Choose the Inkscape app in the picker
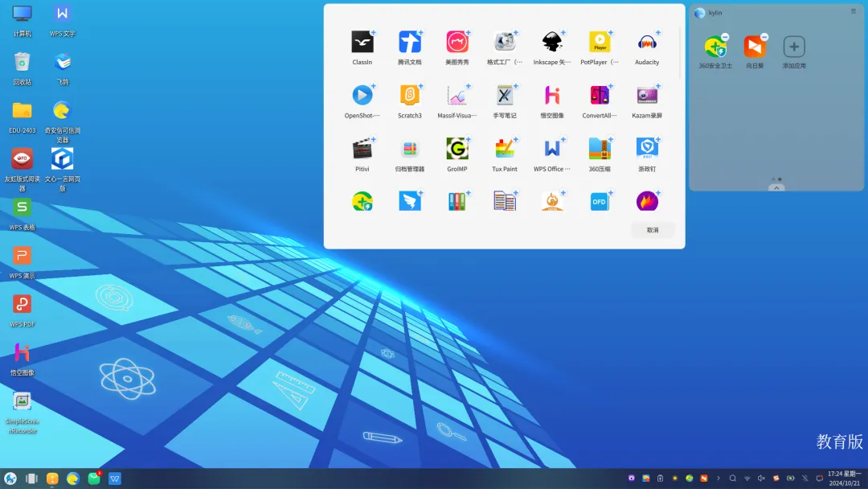Image resolution: width=868 pixels, height=489 pixels. 552,43
